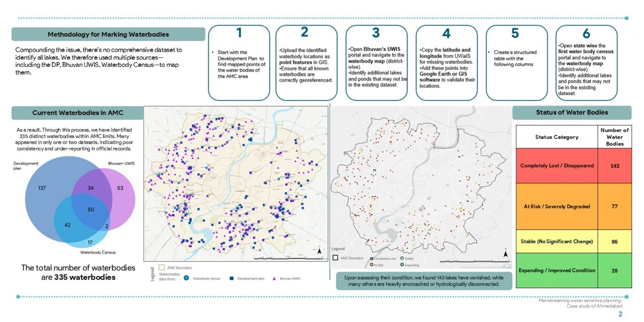Select the 'Status of Water Bodies' heading
The height and width of the screenshot is (322, 644).
point(572,112)
